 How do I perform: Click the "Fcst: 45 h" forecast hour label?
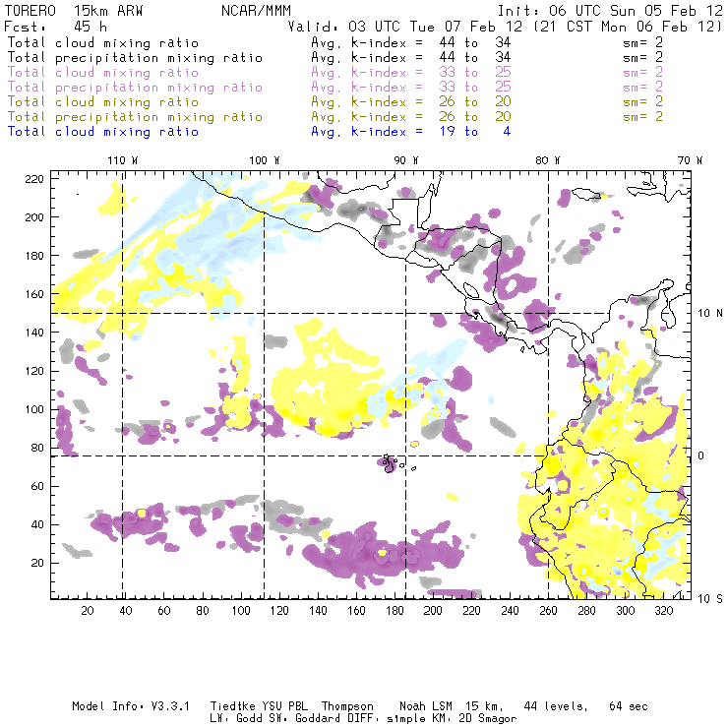55,27
